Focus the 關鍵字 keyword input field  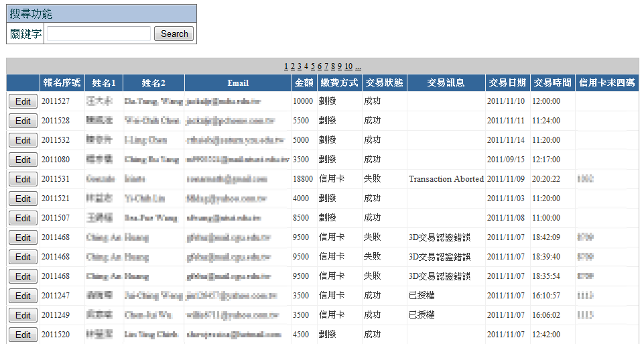pyautogui.click(x=99, y=34)
